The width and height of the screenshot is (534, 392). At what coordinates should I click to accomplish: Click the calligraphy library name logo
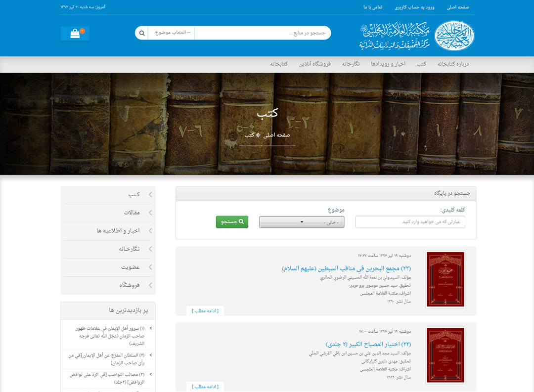tap(395, 36)
